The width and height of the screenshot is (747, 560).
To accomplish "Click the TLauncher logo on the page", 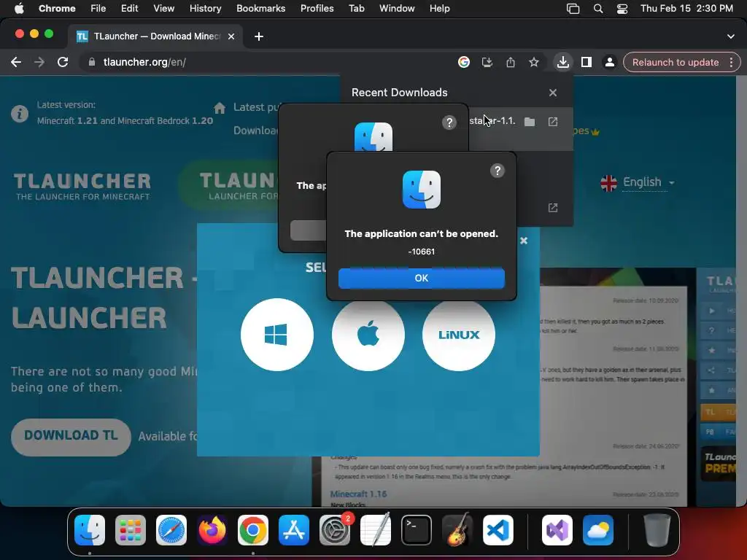I will (x=82, y=186).
